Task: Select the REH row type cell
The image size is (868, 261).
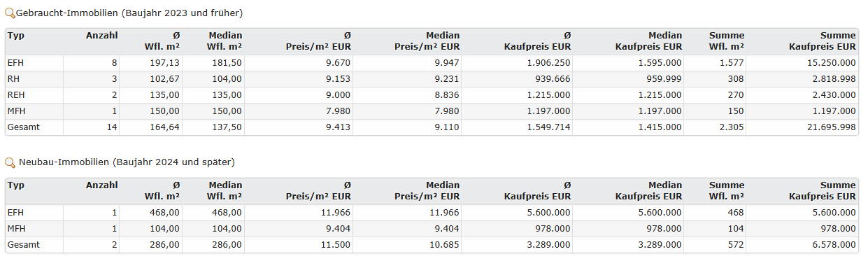Action: (x=34, y=95)
